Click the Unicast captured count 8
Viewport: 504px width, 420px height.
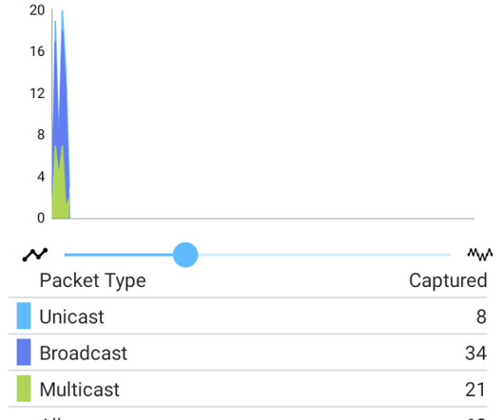coord(481,317)
